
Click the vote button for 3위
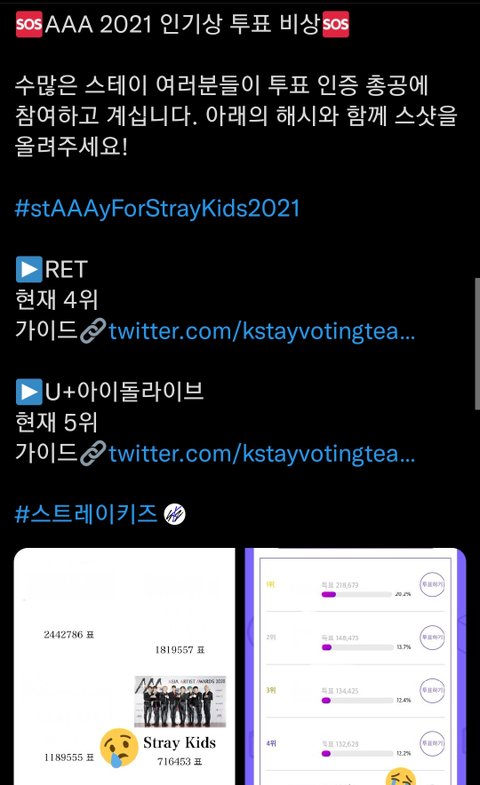coord(432,690)
